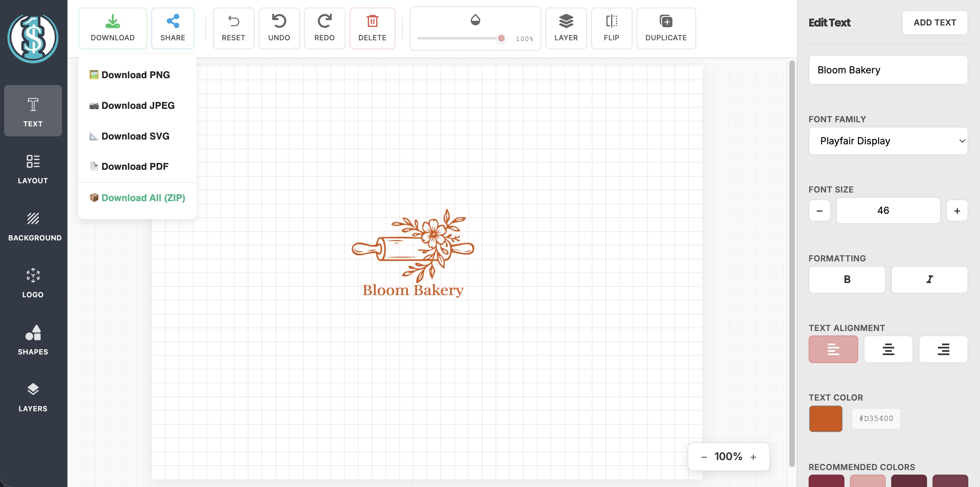Screen dimensions: 980x487
Task: Set text alignment to right
Action: coord(943,349)
